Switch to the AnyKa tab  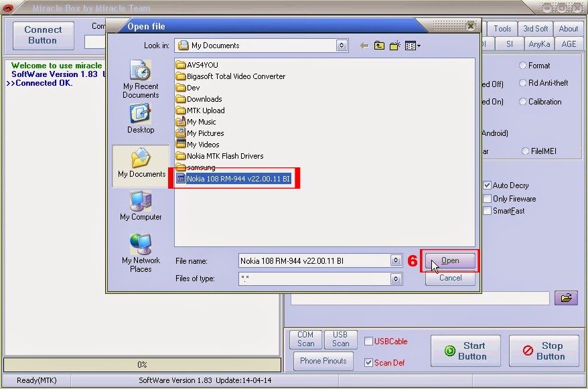coord(539,44)
